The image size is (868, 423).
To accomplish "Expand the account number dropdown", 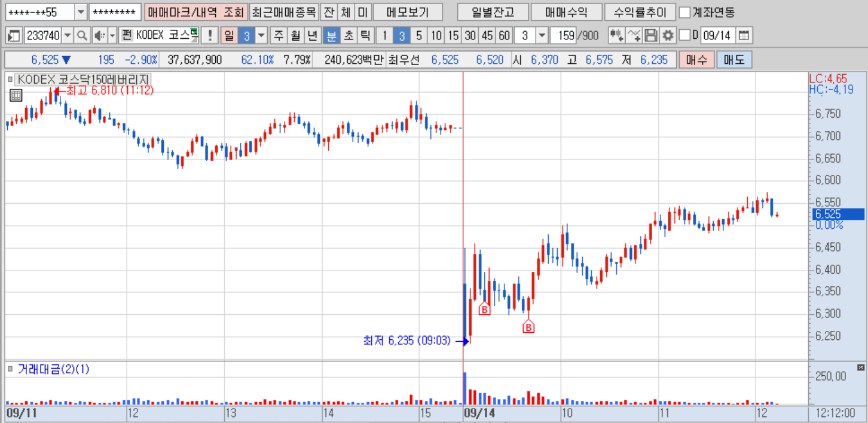I will 81,12.
